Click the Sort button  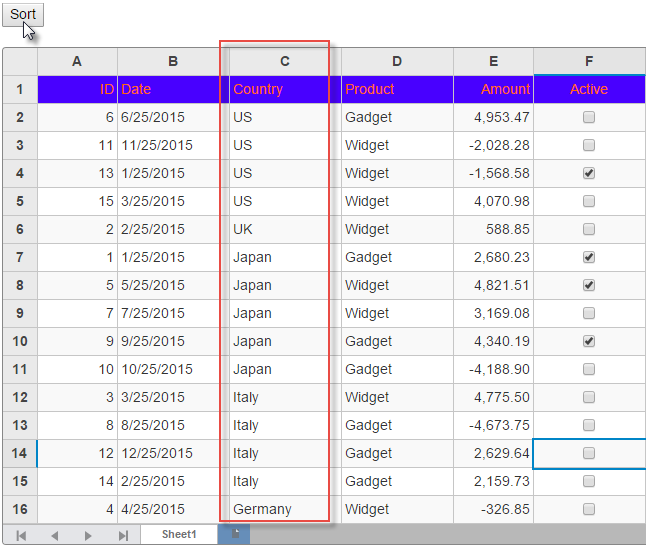click(22, 14)
